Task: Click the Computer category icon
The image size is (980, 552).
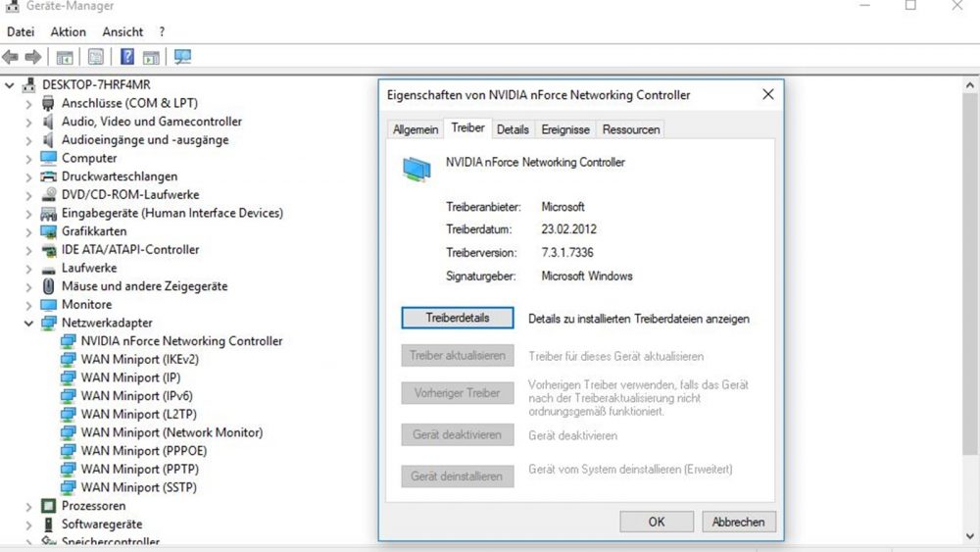Action: (x=48, y=158)
